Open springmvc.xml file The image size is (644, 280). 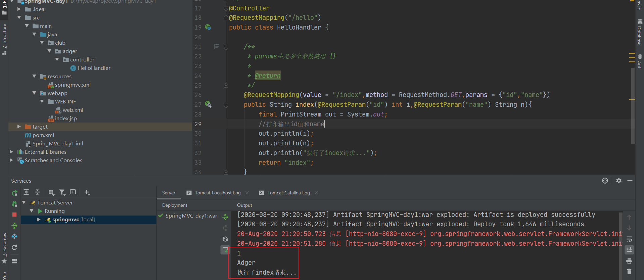coord(69,85)
